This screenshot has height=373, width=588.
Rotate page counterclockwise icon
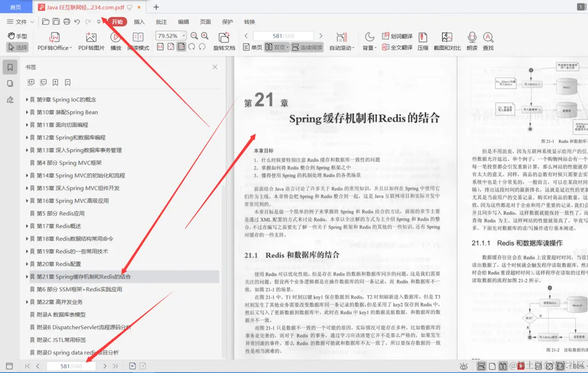pyautogui.click(x=202, y=47)
